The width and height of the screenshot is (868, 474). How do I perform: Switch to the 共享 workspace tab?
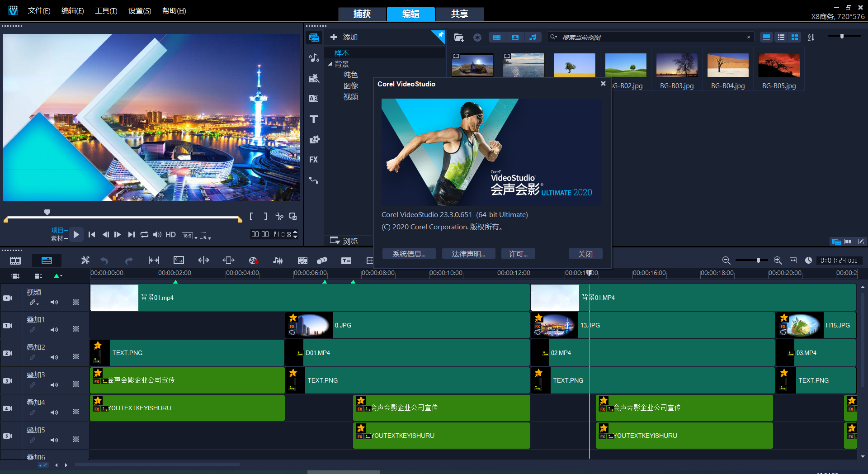pyautogui.click(x=460, y=14)
